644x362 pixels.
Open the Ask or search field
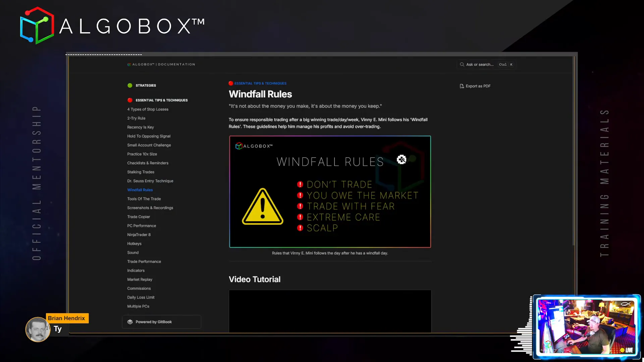[486, 64]
